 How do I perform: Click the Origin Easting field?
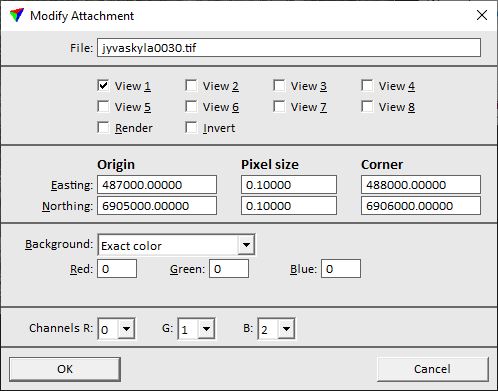pyautogui.click(x=157, y=185)
